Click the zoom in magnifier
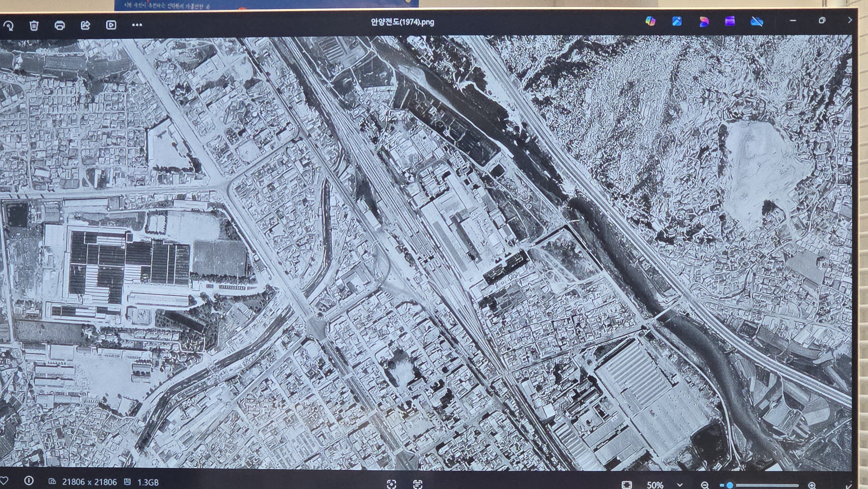The width and height of the screenshot is (868, 489). tap(812, 486)
